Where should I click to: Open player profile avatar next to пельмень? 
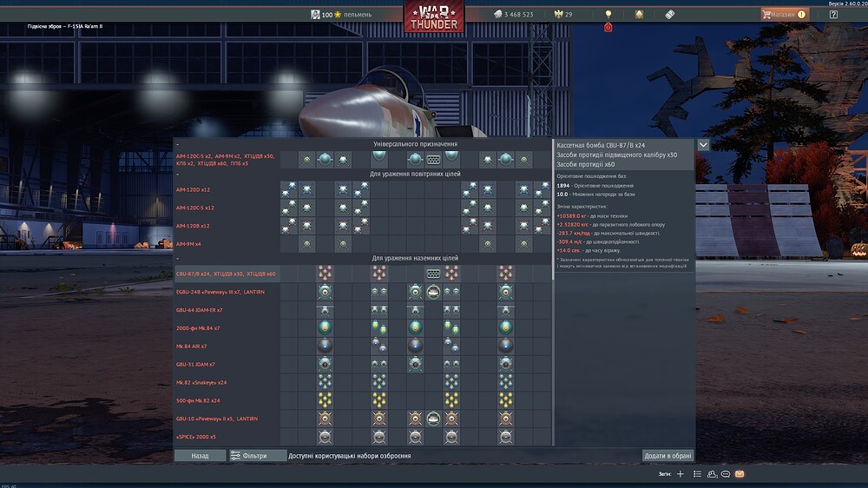[315, 15]
